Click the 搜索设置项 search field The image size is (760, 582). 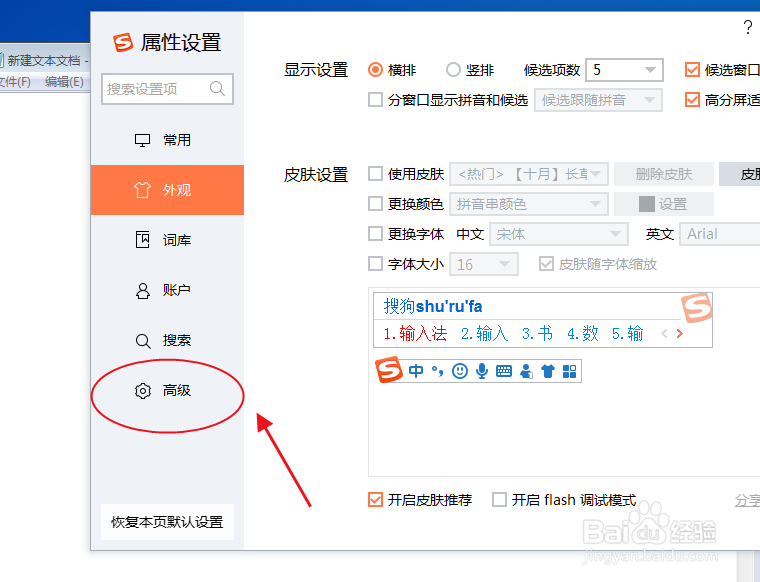point(167,89)
